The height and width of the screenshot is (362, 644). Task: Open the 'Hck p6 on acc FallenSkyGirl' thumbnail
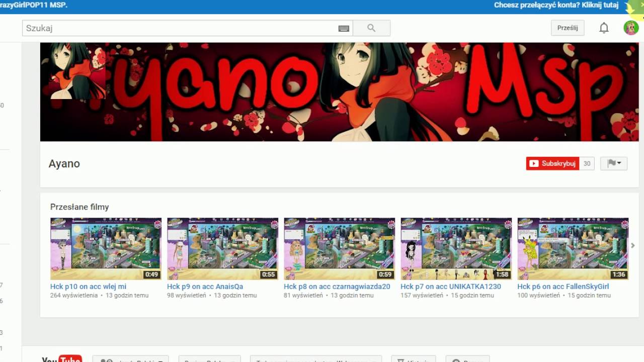click(573, 249)
